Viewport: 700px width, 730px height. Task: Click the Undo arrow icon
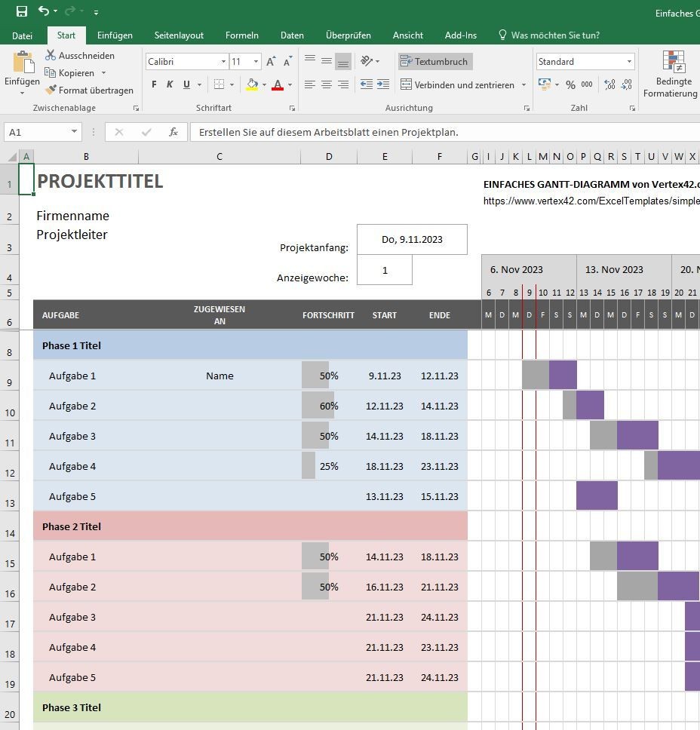tap(43, 11)
